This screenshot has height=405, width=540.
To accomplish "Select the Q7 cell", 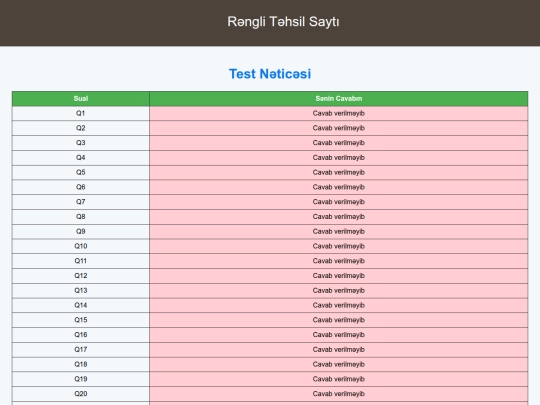I will pos(81,202).
